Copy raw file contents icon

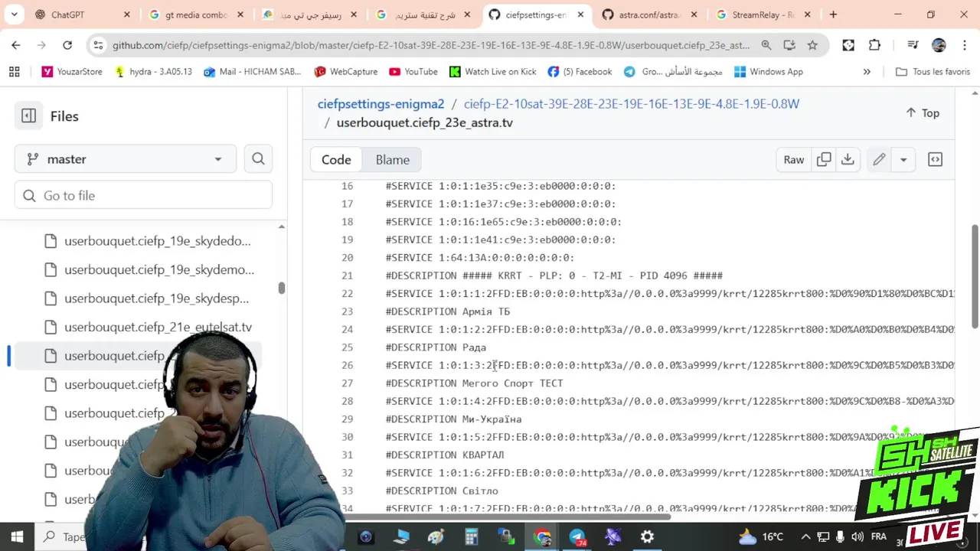click(x=824, y=159)
